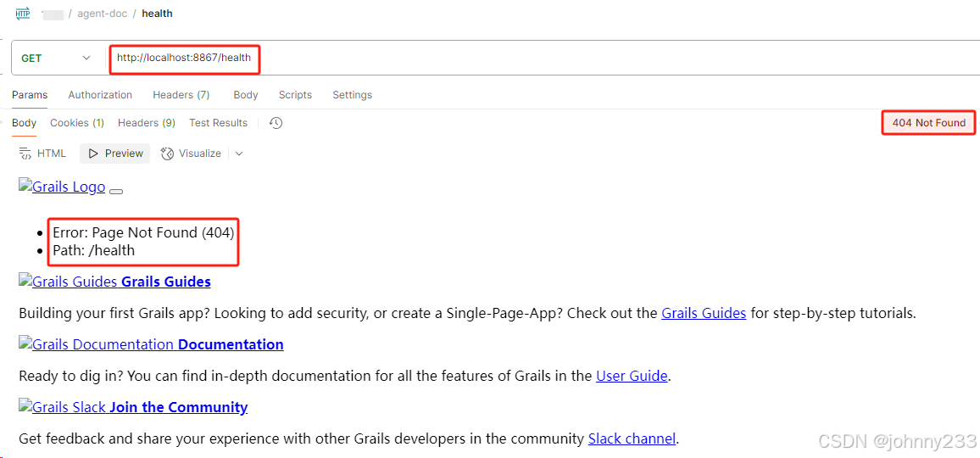This screenshot has width=980, height=458.
Task: Open the Authorization tab
Action: pyautogui.click(x=100, y=95)
